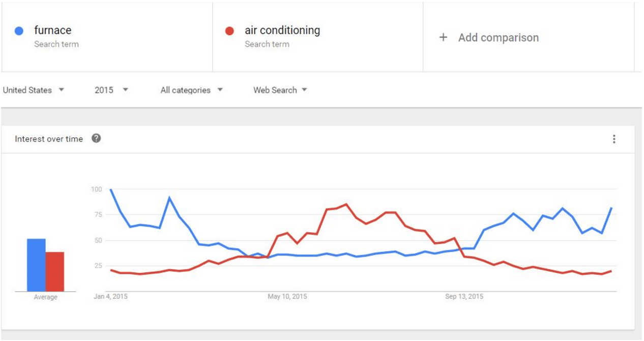Open the All categories dropdown
The width and height of the screenshot is (644, 341).
pyautogui.click(x=192, y=90)
